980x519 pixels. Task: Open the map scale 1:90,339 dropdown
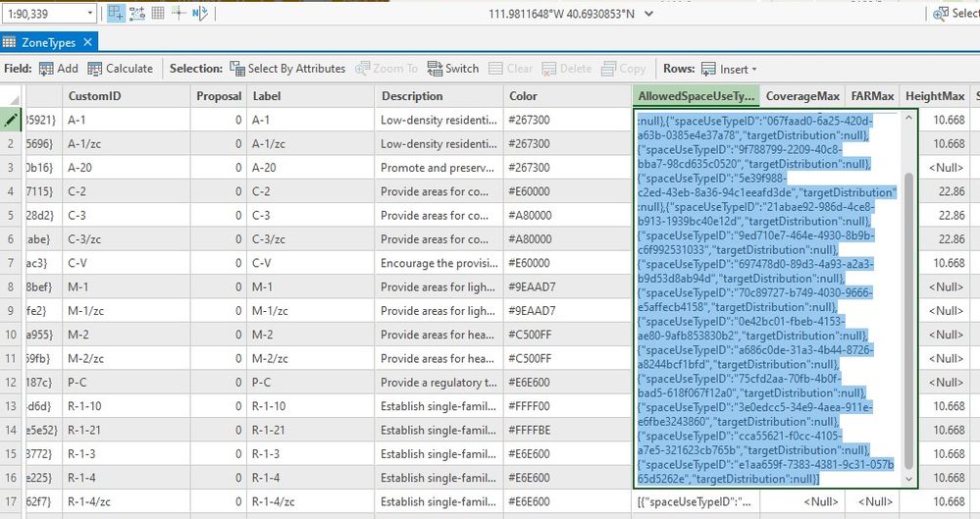(x=90, y=13)
